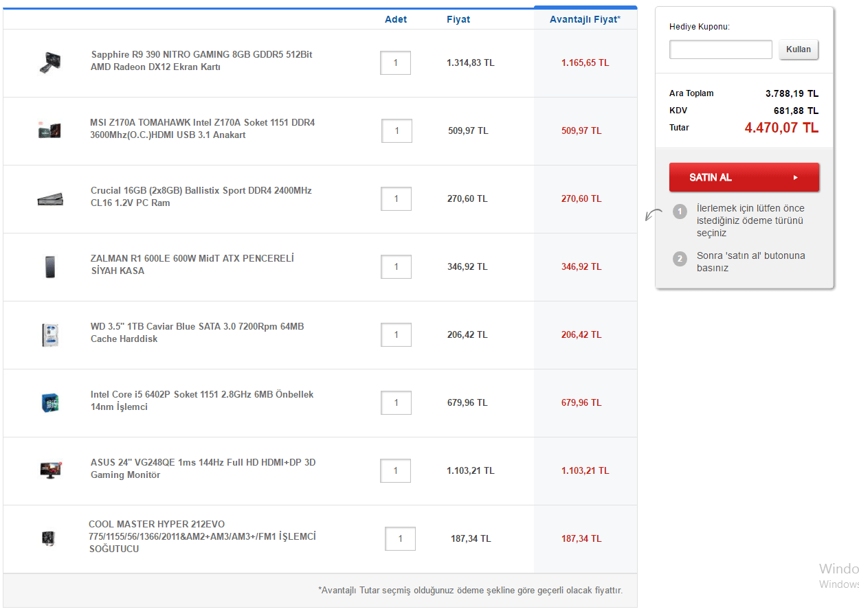
Task: Click the Sapphire R9 390 graphics card thumbnail
Action: point(50,62)
